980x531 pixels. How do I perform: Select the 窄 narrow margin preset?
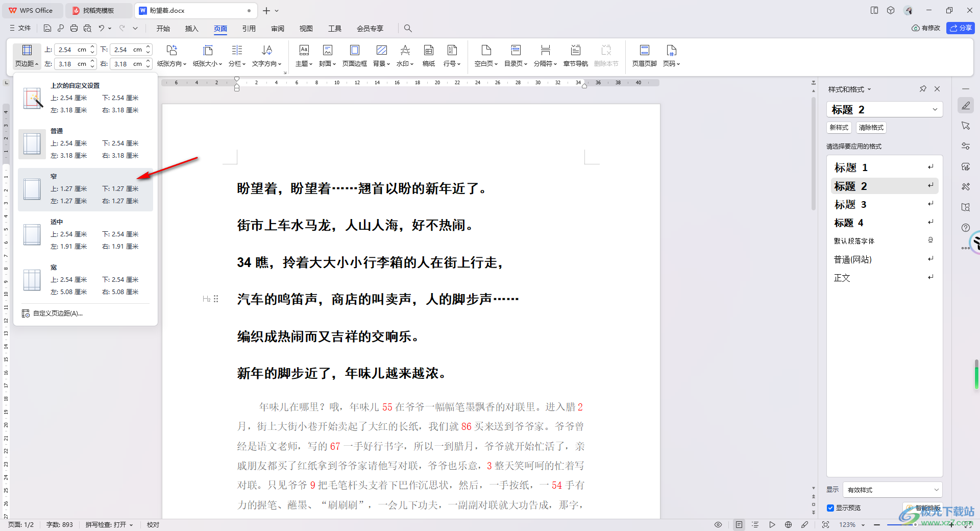point(85,189)
